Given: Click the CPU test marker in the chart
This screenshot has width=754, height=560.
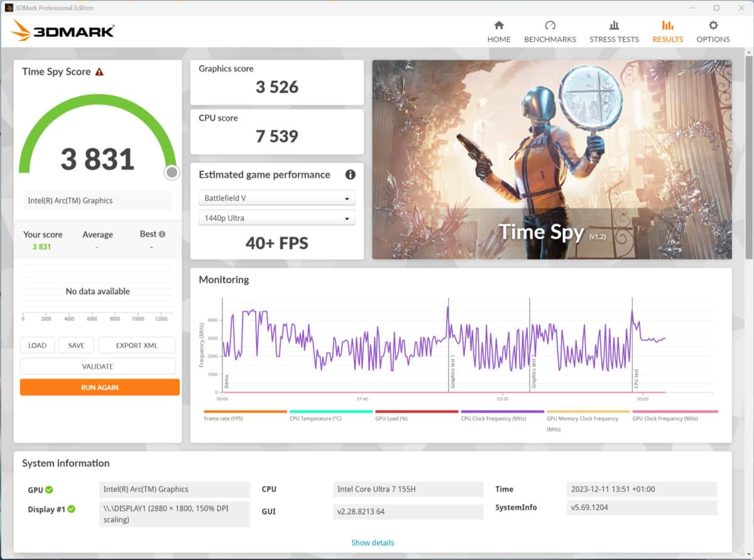Looking at the screenshot, I should pyautogui.click(x=636, y=379).
